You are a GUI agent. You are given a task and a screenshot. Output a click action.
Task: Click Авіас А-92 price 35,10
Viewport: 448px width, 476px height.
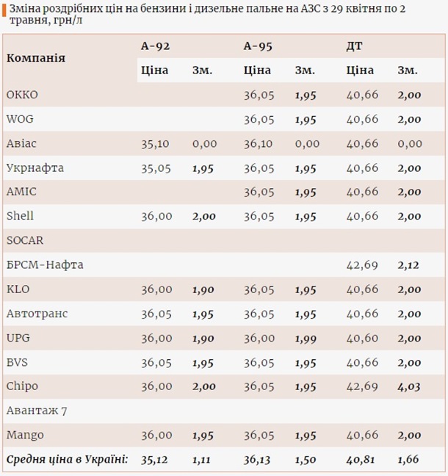coord(156,144)
